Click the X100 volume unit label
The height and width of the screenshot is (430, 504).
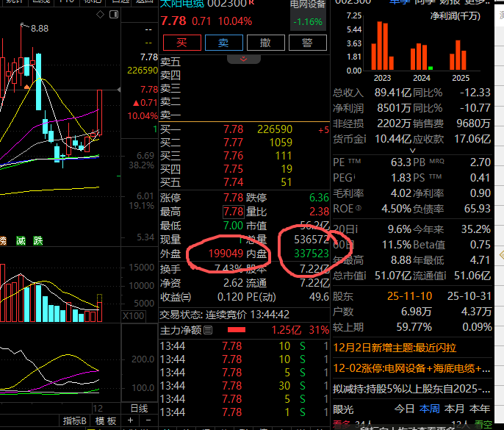[134, 316]
